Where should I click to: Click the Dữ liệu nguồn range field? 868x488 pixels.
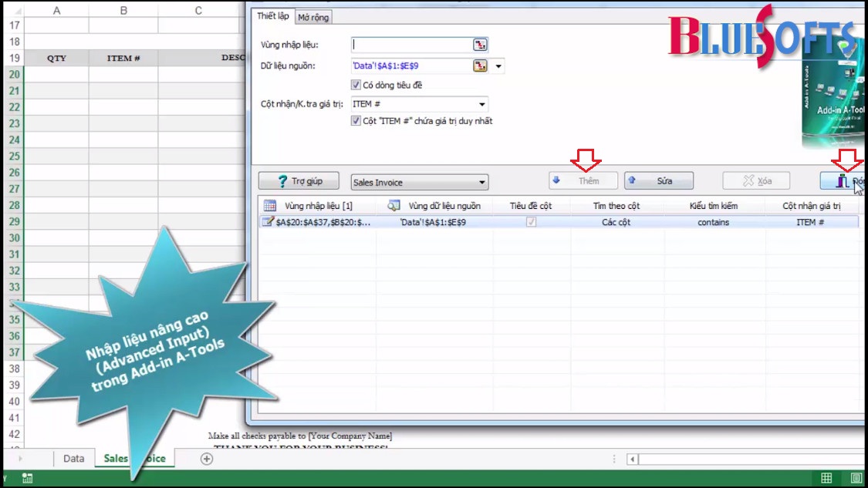coord(412,66)
